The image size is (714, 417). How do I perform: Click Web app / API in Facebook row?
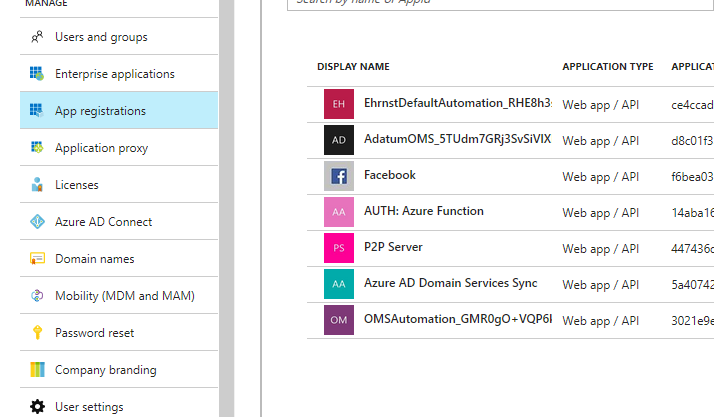tap(601, 177)
